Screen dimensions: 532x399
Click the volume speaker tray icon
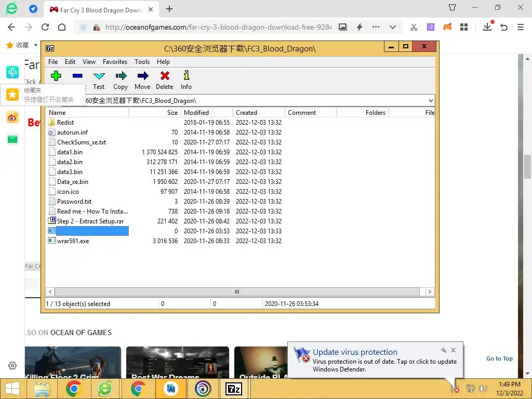pos(483,389)
